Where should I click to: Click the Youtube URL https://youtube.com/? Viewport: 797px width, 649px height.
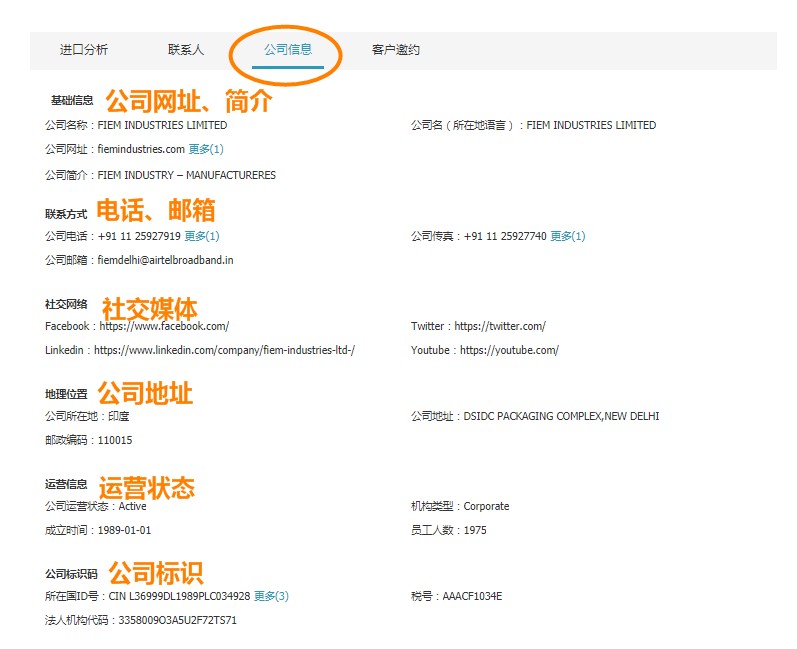[509, 350]
